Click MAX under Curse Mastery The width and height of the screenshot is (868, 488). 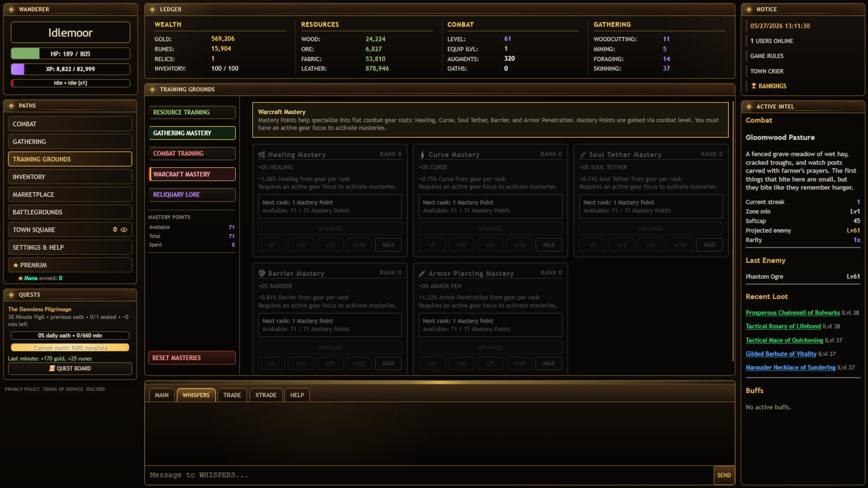[x=549, y=245]
